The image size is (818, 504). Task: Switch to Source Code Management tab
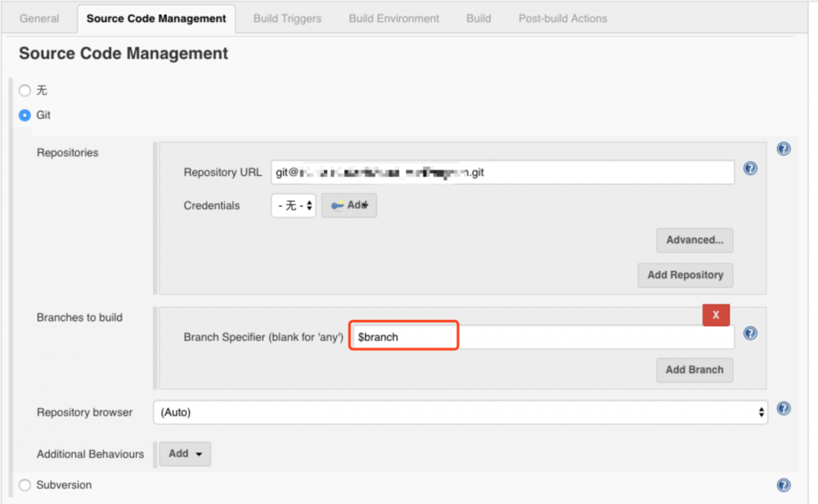point(156,19)
